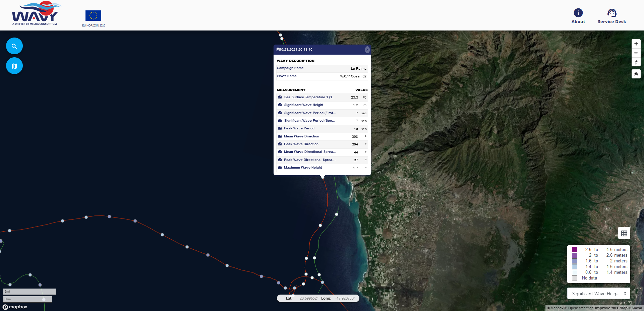The height and width of the screenshot is (311, 644).
Task: Reset map bearing with compass button
Action: click(636, 62)
